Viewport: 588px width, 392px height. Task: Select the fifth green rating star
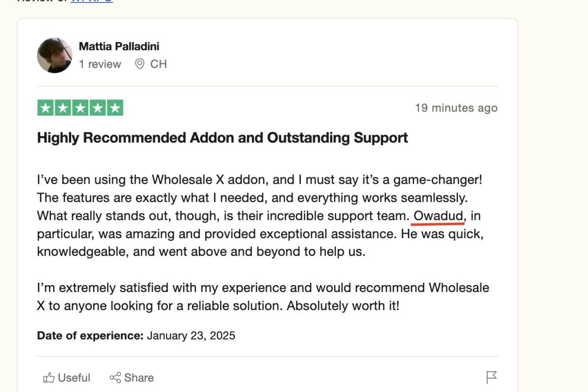pos(115,107)
